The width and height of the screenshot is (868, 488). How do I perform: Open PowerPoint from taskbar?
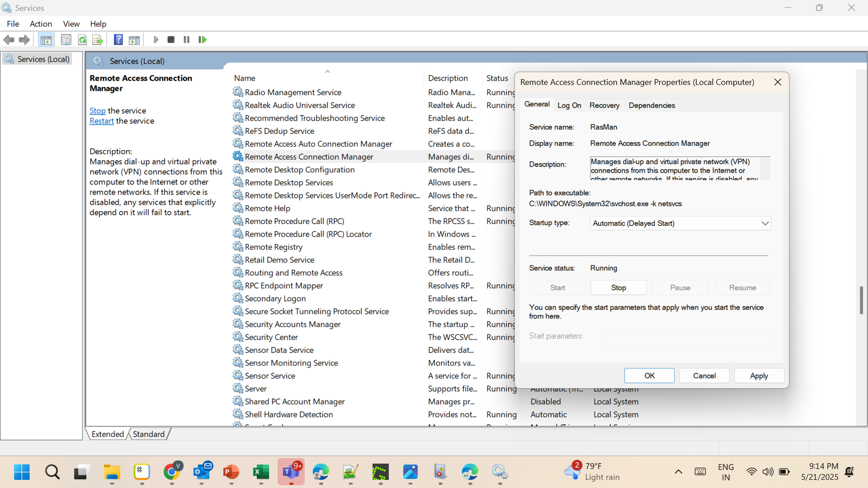tap(231, 472)
